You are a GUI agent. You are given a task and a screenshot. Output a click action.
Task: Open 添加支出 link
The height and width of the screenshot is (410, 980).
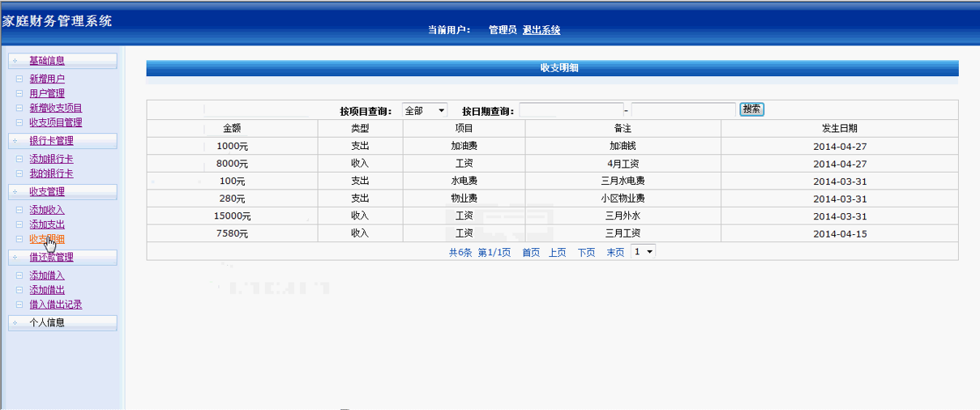(x=47, y=224)
